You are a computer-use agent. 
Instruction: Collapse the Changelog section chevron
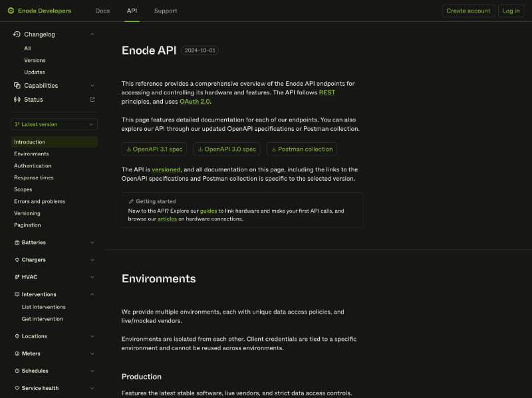coord(92,35)
